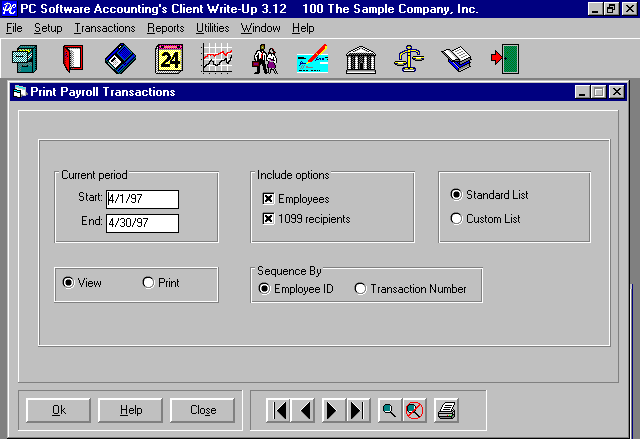Image resolution: width=640 pixels, height=439 pixels.
Task: Close the main application window
Action: coord(629,9)
